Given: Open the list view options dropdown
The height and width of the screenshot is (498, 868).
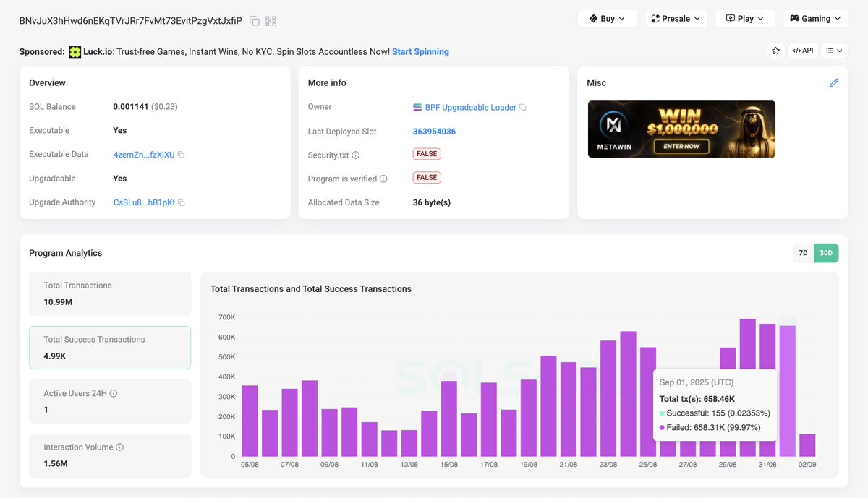Looking at the screenshot, I should point(835,51).
